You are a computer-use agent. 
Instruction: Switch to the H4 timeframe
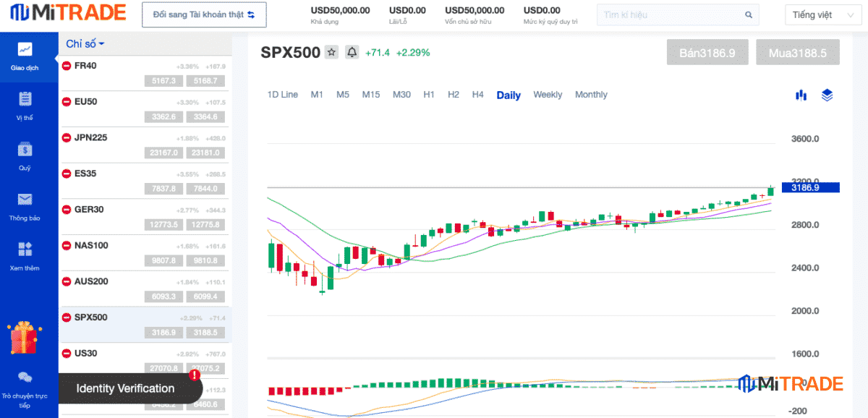point(477,95)
